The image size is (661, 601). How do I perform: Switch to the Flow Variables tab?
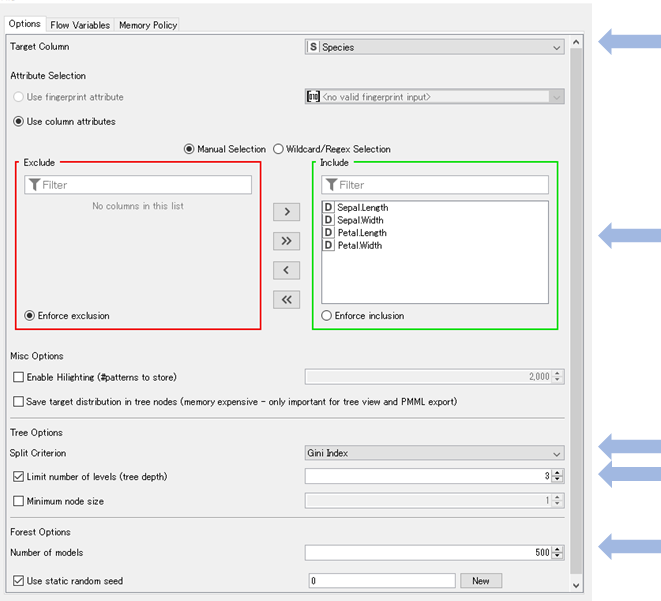[80, 25]
